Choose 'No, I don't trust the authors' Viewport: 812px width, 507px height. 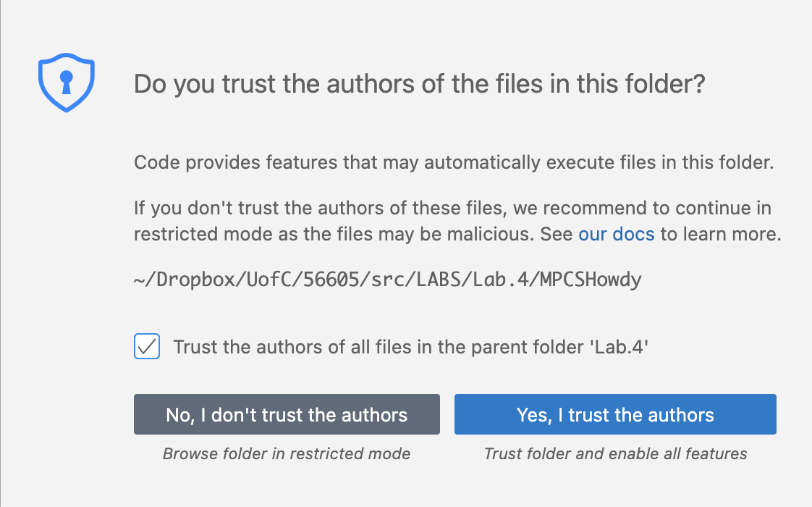click(287, 414)
